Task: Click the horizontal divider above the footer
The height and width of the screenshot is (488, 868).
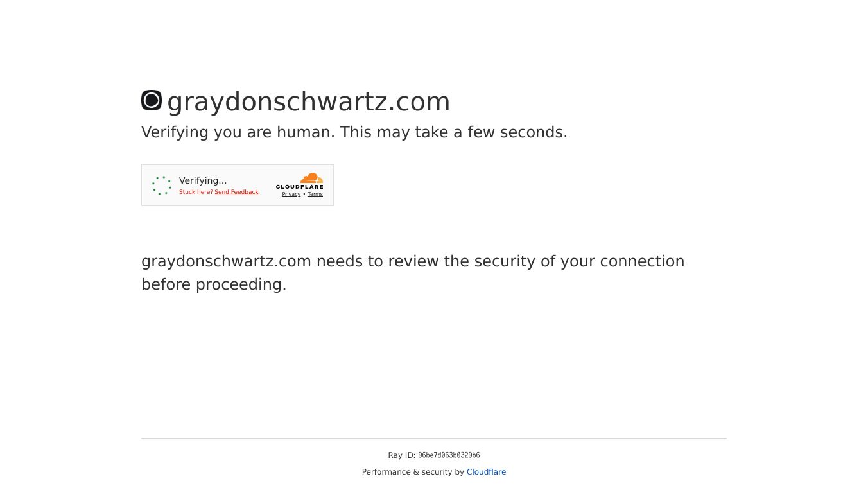Action: 434,438
